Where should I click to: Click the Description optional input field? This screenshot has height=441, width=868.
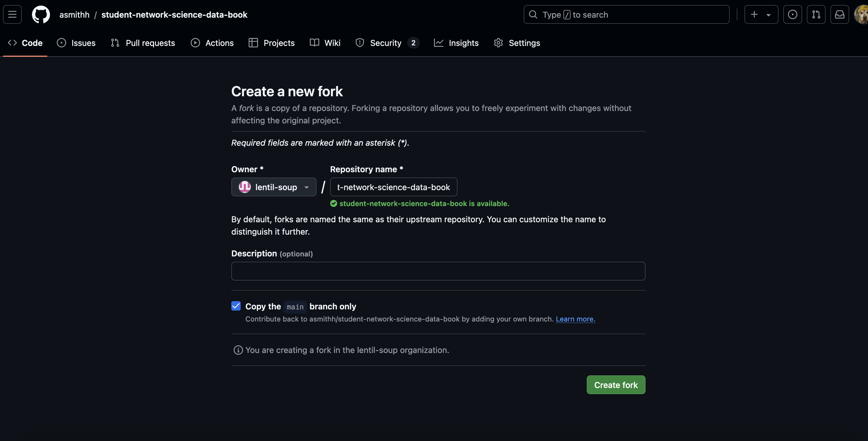click(x=438, y=271)
